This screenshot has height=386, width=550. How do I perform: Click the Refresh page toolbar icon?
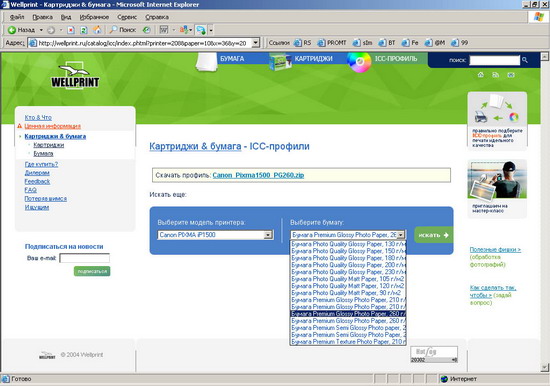[x=84, y=30]
